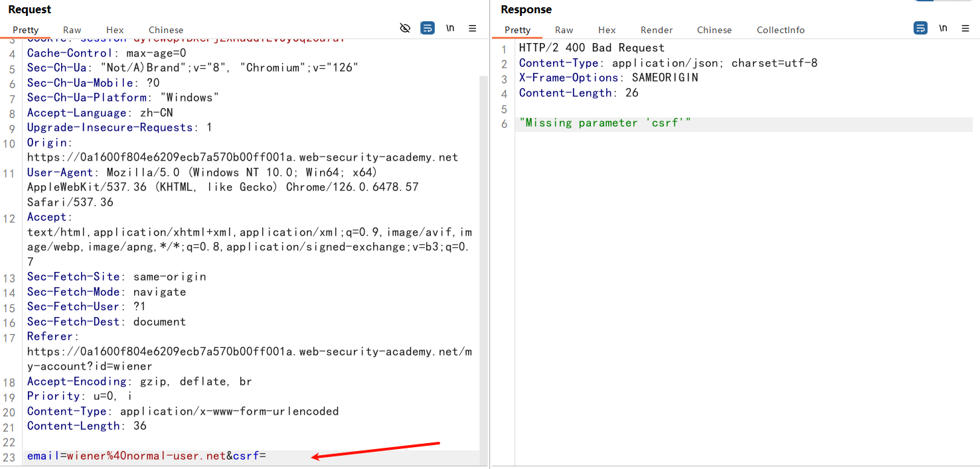Show \n non-printable characters in Response panel
Screen dimensions: 980x469
point(943,28)
